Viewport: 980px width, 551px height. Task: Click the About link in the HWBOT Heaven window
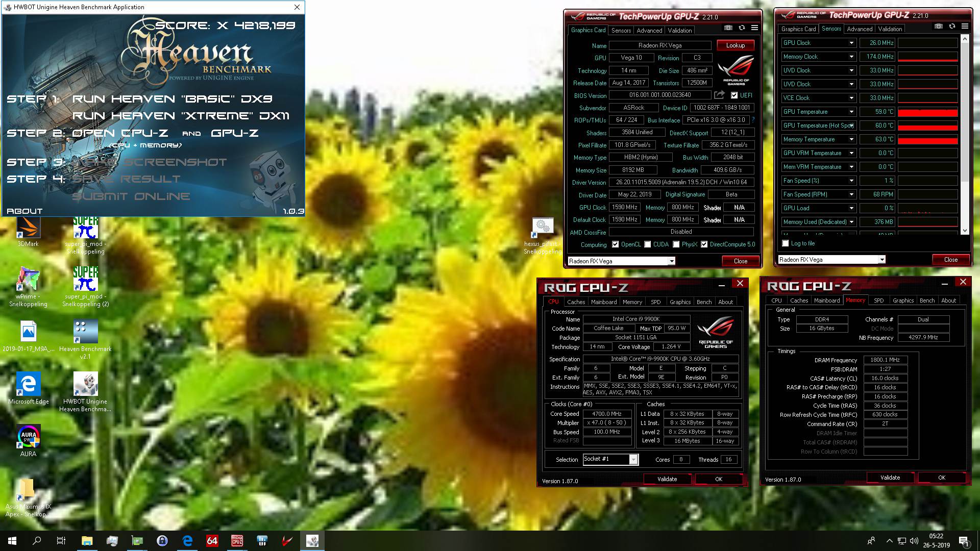click(24, 211)
